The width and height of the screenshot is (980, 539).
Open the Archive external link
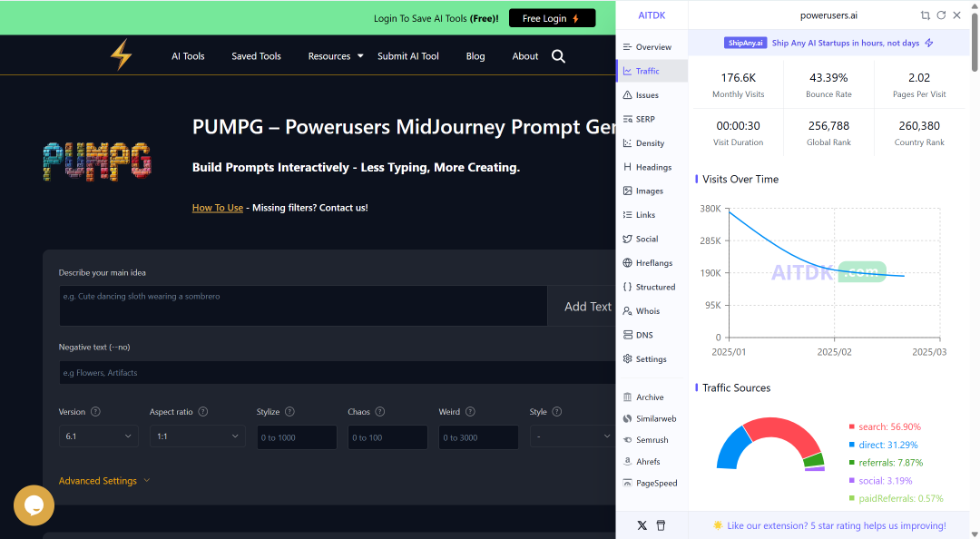click(x=652, y=397)
